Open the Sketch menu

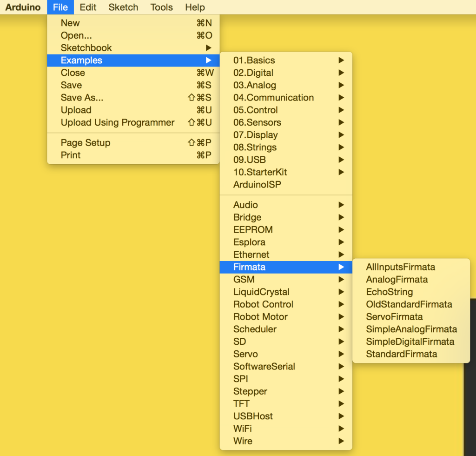point(123,7)
